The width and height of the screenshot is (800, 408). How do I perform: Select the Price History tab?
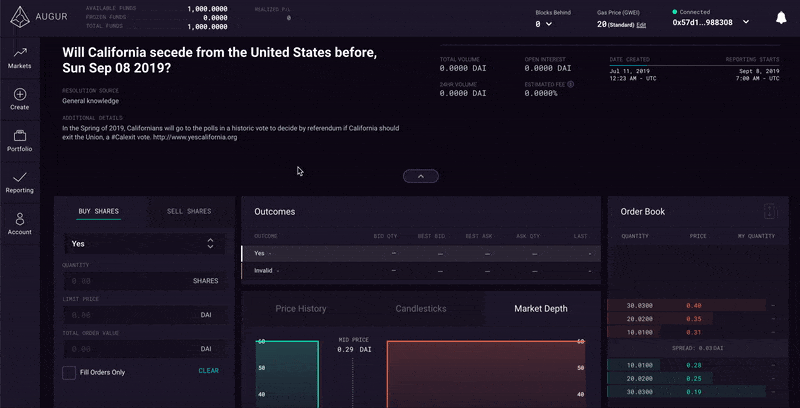coord(301,309)
